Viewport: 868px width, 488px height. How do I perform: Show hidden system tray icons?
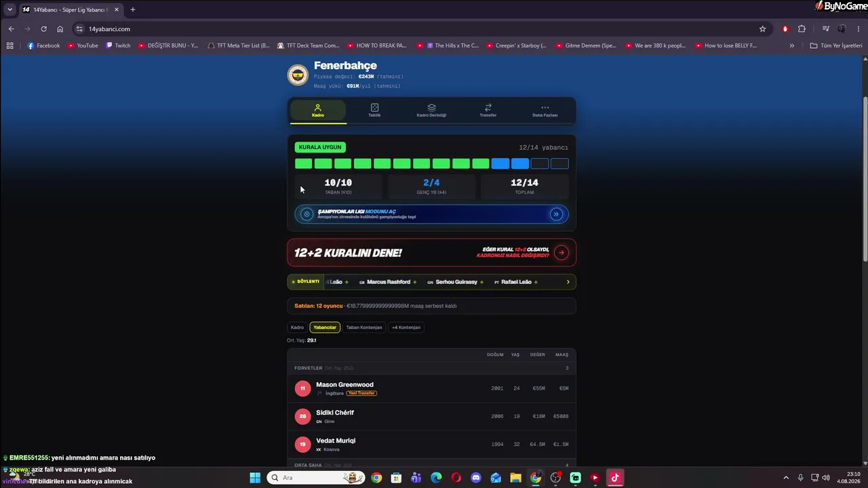click(786, 478)
